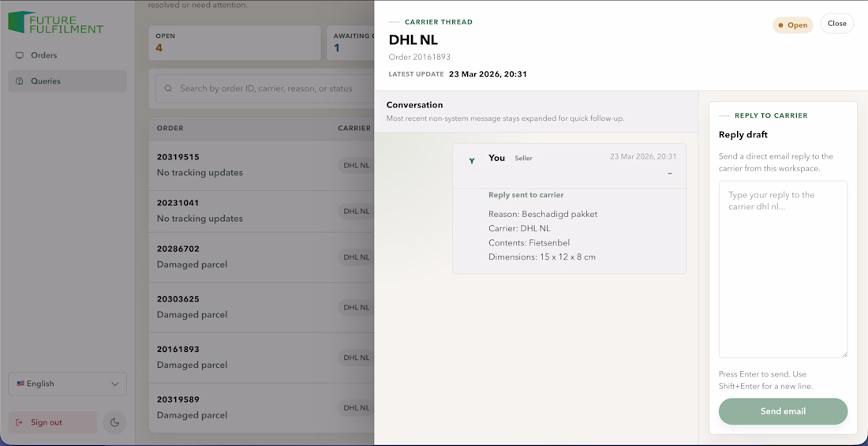
Task: Click the 'Order 20161893' text in header
Action: click(420, 57)
